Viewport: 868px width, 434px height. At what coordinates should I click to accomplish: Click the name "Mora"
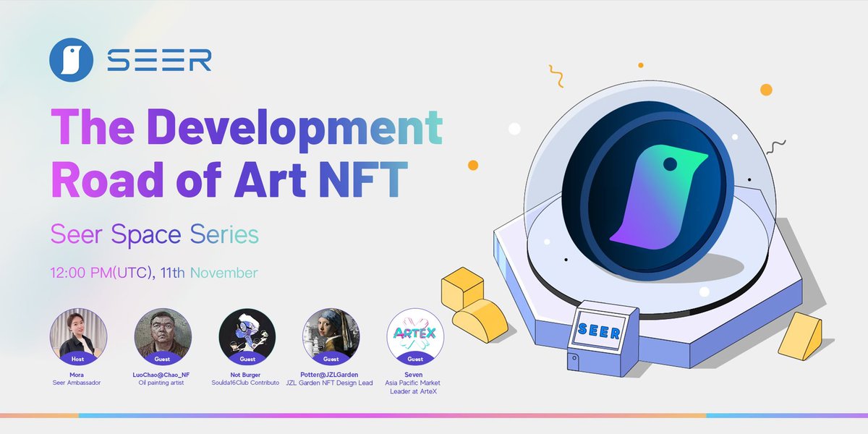[78, 375]
